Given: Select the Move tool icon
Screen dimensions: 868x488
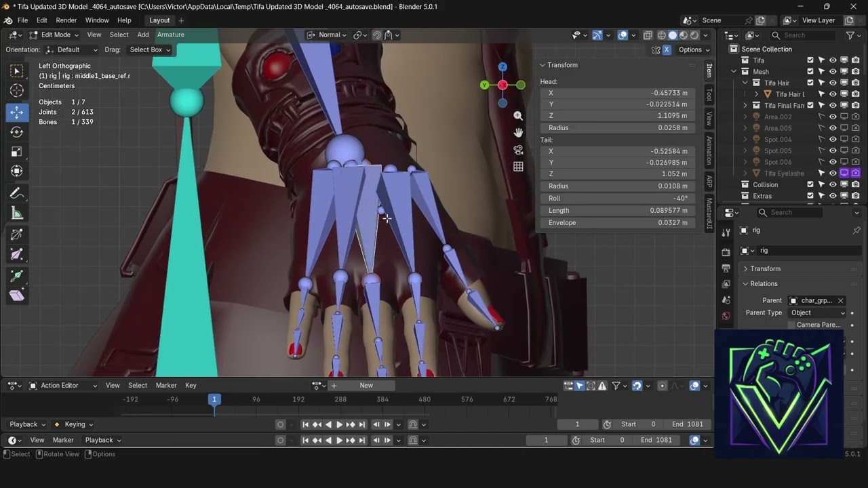Looking at the screenshot, I should 17,112.
